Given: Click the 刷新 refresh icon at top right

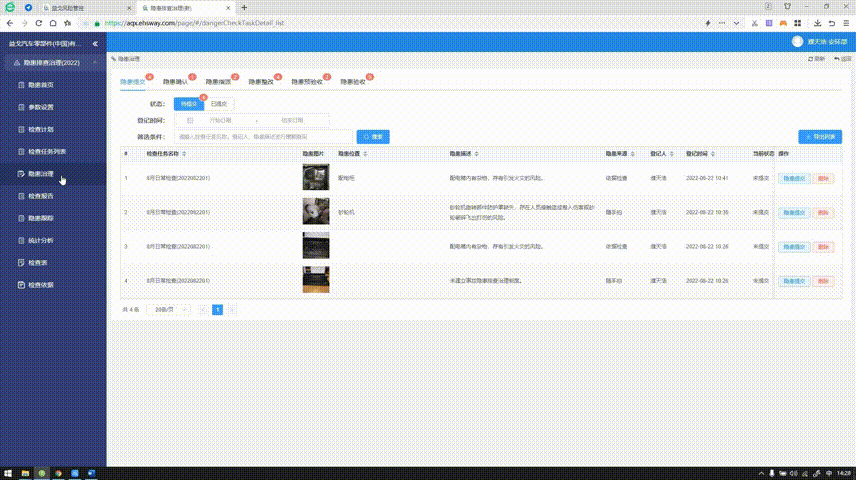Looking at the screenshot, I should tap(815, 60).
